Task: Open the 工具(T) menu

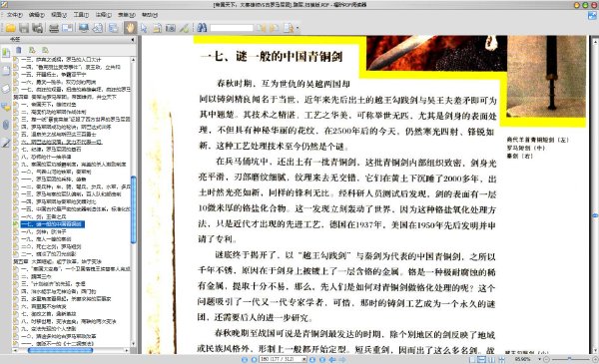Action: (81, 15)
